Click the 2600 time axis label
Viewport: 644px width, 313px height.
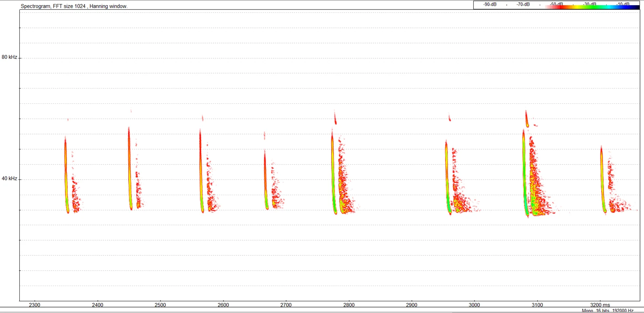coord(223,305)
